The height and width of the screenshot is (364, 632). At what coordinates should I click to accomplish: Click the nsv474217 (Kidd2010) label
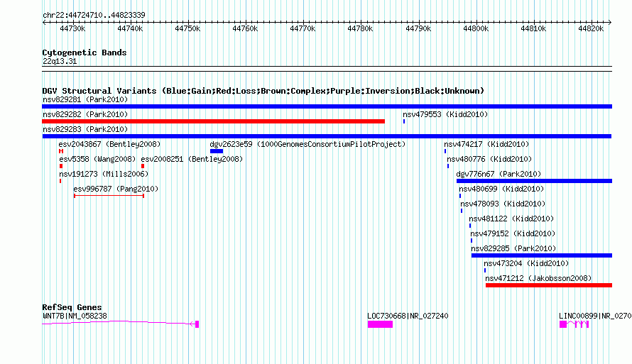tap(486, 144)
